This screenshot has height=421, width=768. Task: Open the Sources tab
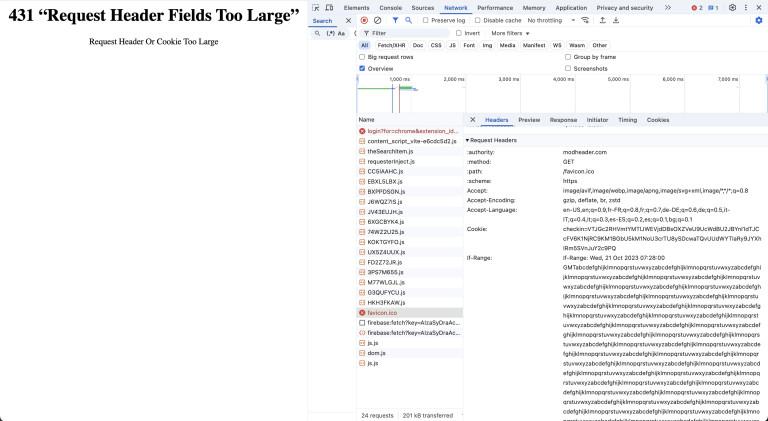(x=423, y=8)
